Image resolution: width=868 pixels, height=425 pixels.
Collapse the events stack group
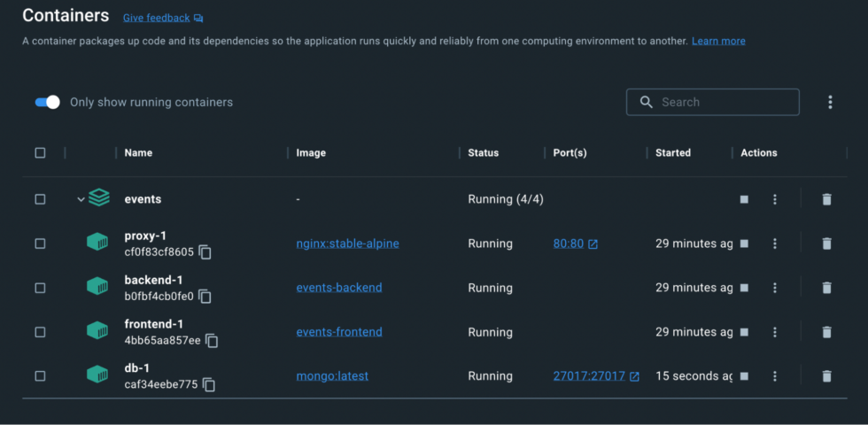tap(81, 199)
